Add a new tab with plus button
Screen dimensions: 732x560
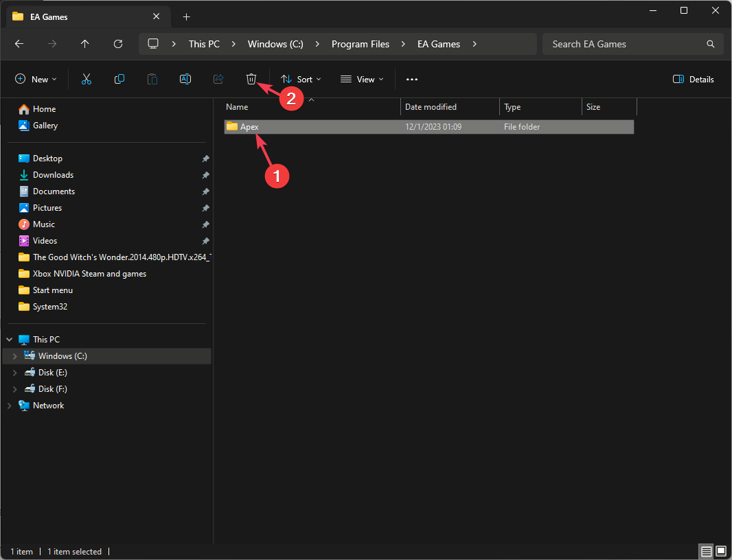tap(186, 17)
